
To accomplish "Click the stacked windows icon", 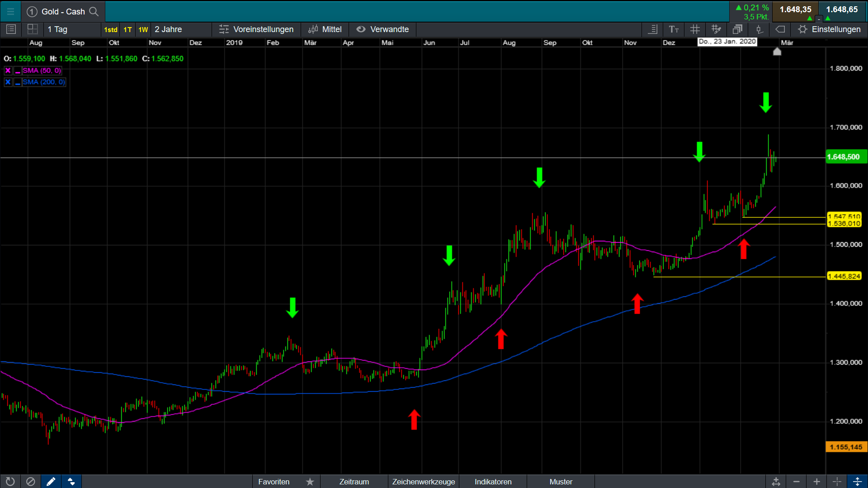I will click(x=737, y=29).
